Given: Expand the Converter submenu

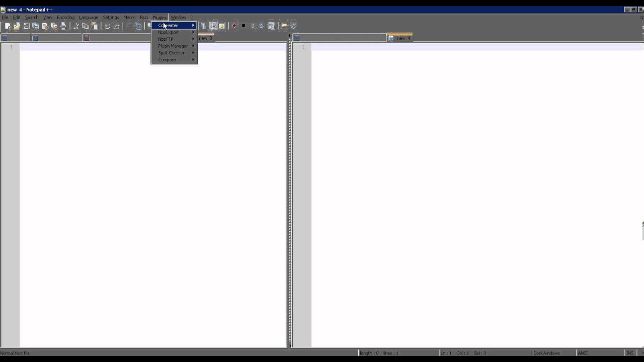Looking at the screenshot, I should [174, 25].
